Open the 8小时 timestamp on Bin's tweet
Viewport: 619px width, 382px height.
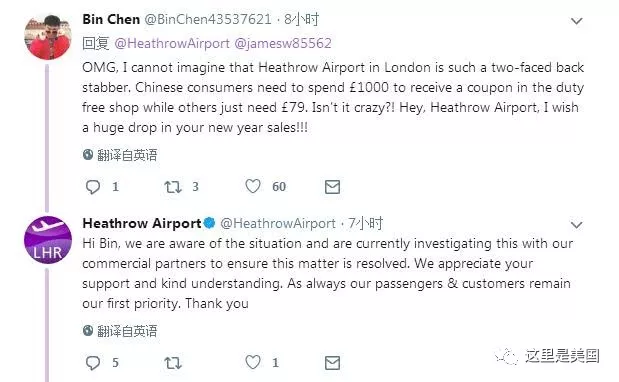(x=302, y=19)
